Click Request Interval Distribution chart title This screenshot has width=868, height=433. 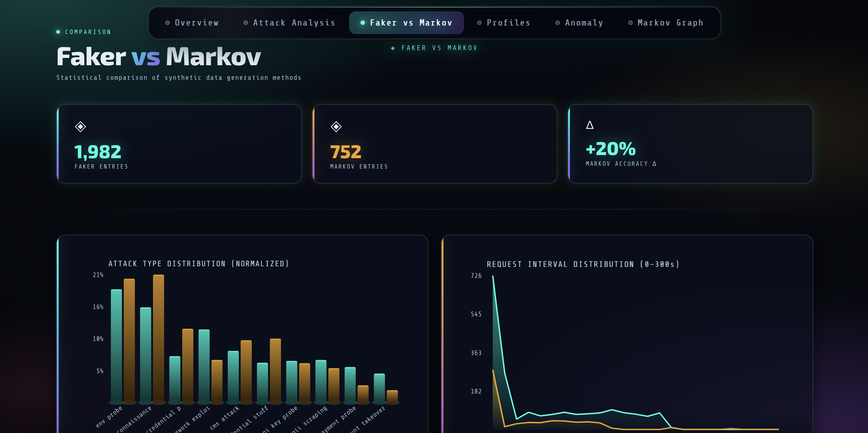click(583, 264)
